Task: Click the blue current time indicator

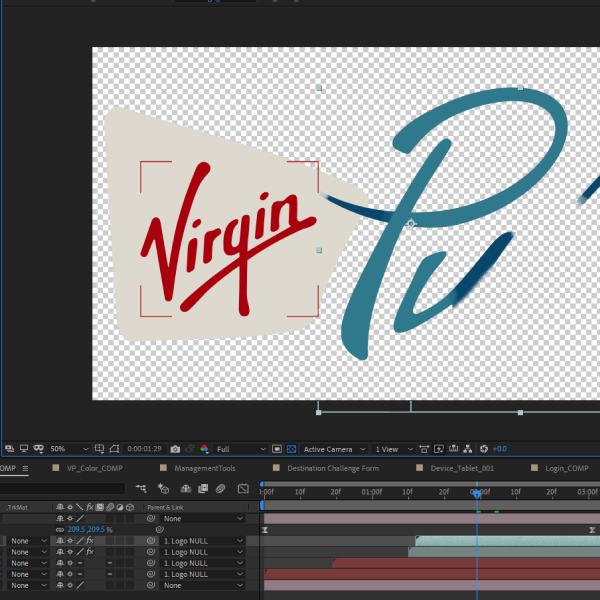Action: [x=477, y=494]
